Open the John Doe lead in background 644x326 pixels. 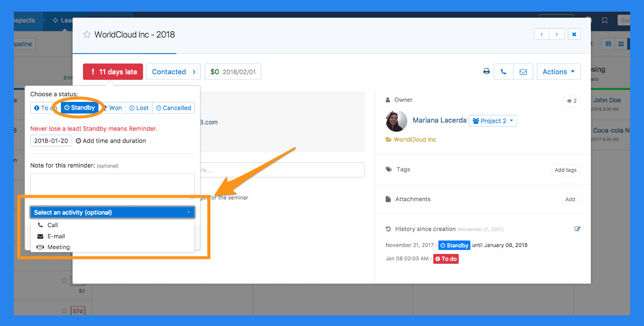coord(607,100)
